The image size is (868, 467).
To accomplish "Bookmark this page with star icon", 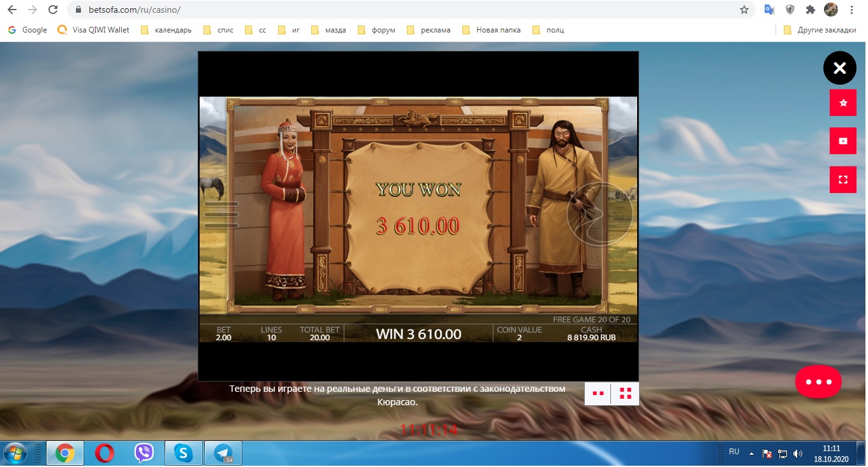I will [744, 10].
